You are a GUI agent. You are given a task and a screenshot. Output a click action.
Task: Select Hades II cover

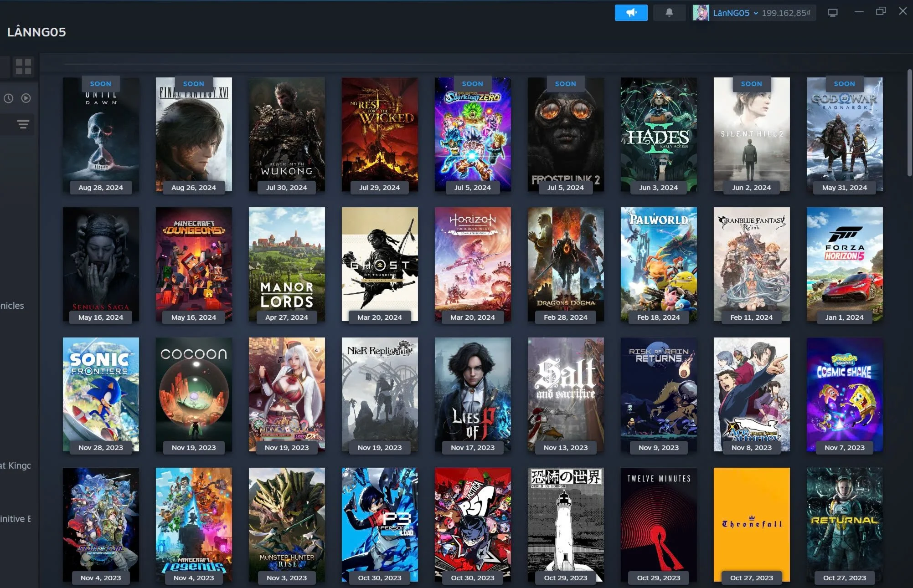[659, 134]
